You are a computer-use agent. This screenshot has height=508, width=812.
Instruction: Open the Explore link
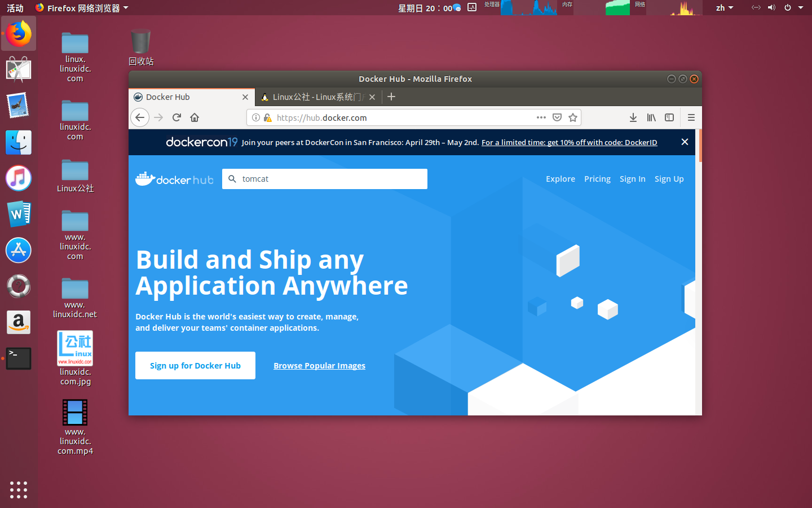pyautogui.click(x=561, y=179)
